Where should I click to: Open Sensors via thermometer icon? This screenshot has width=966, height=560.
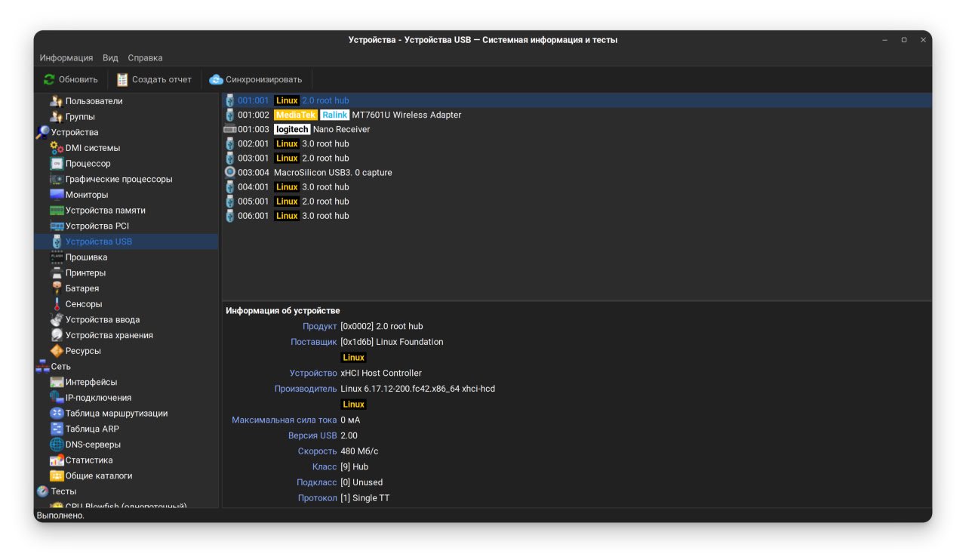[57, 304]
